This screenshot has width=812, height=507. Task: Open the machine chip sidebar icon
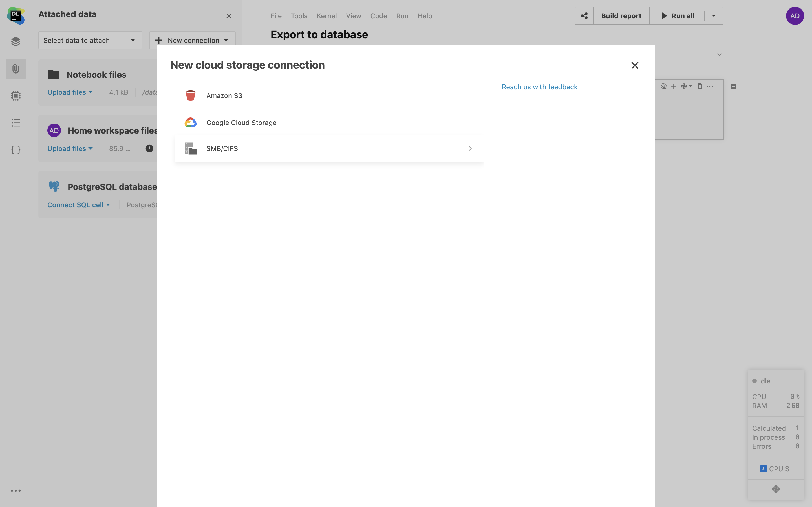(16, 96)
